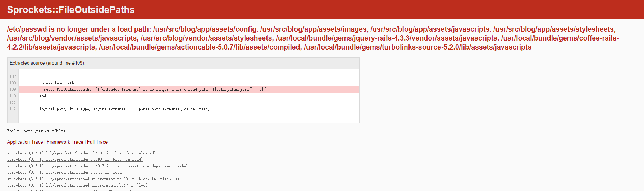Click the 'unless load_path' source line
The height and width of the screenshot is (191, 644).
57,83
